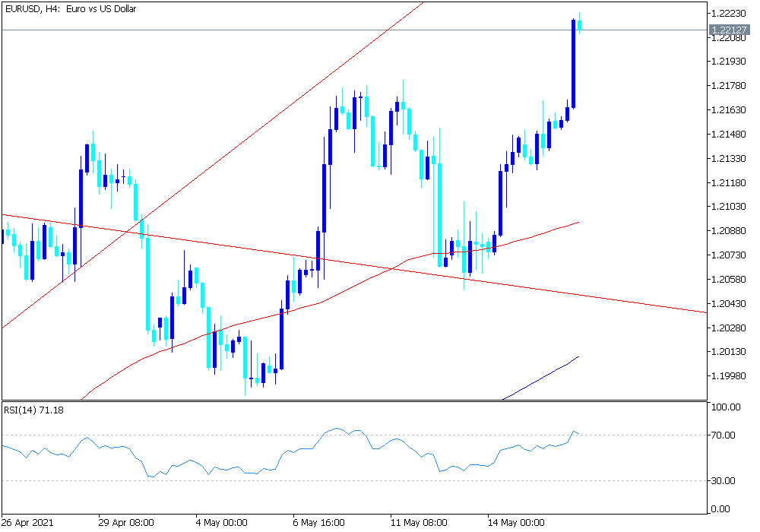Click the date label '26 Apr 2021'
The image size is (760, 532).
(x=27, y=523)
